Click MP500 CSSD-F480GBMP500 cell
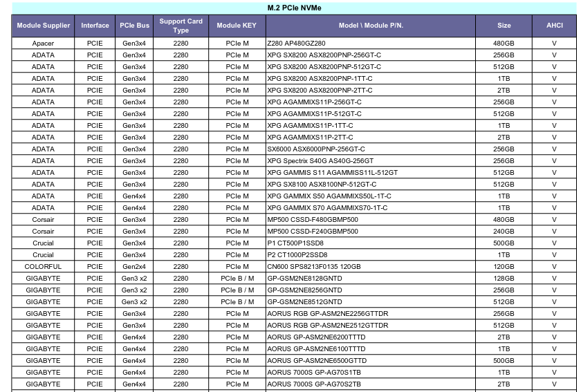Screen dimensions: 581x392 [371, 220]
